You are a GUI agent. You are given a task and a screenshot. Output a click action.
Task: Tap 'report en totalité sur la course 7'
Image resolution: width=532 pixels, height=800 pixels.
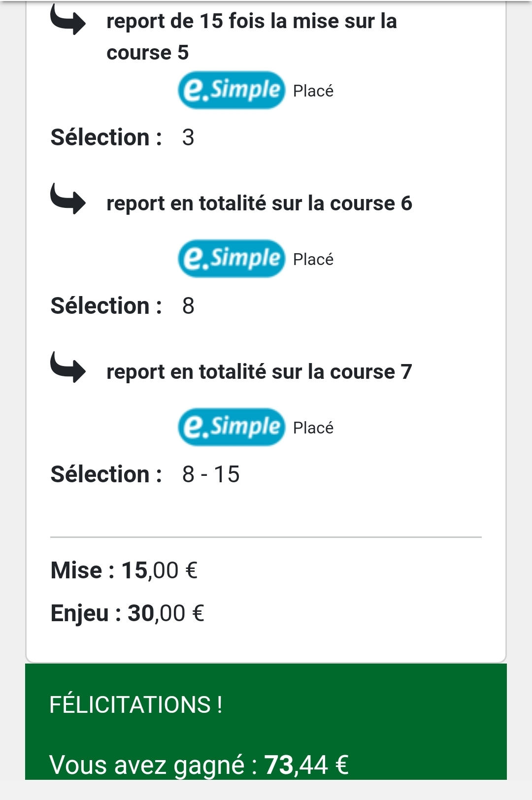(259, 372)
